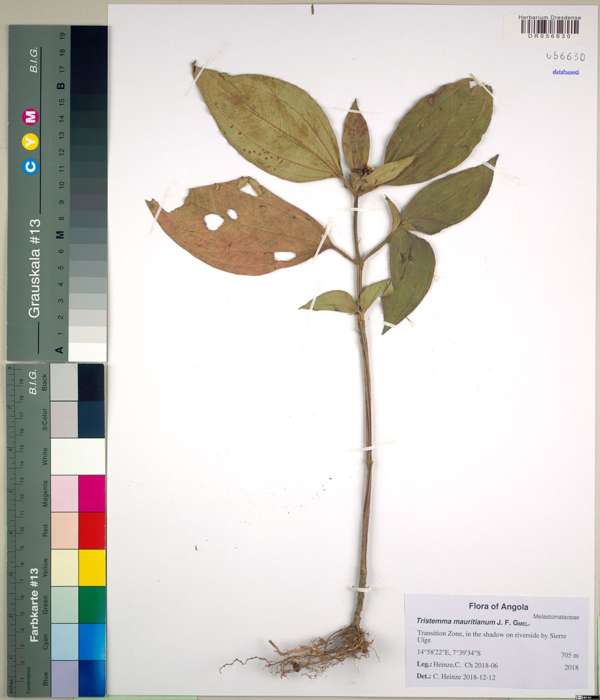
Task: Click the Herbarium Dresdense barcode
Action: point(550,27)
